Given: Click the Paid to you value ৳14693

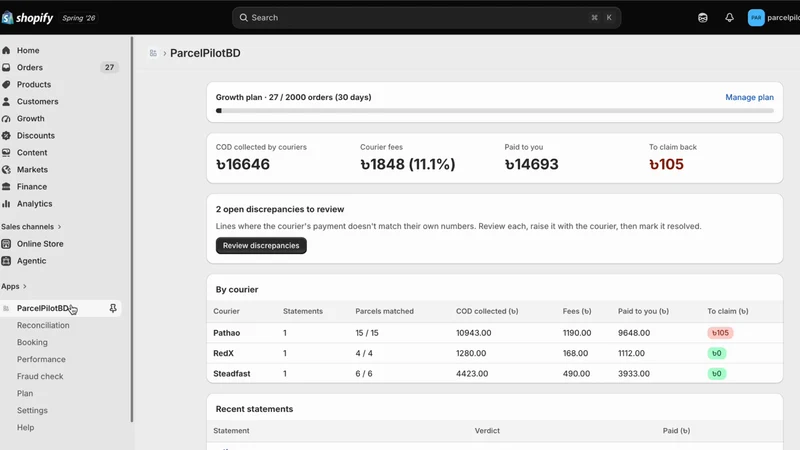Looking at the screenshot, I should pyautogui.click(x=532, y=164).
